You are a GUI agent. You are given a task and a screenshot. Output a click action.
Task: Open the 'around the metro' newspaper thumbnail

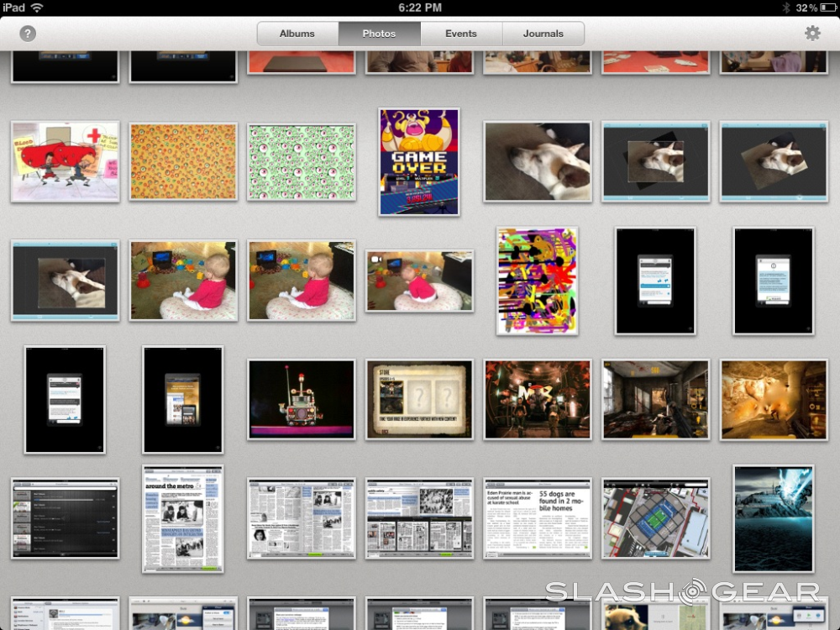click(183, 518)
